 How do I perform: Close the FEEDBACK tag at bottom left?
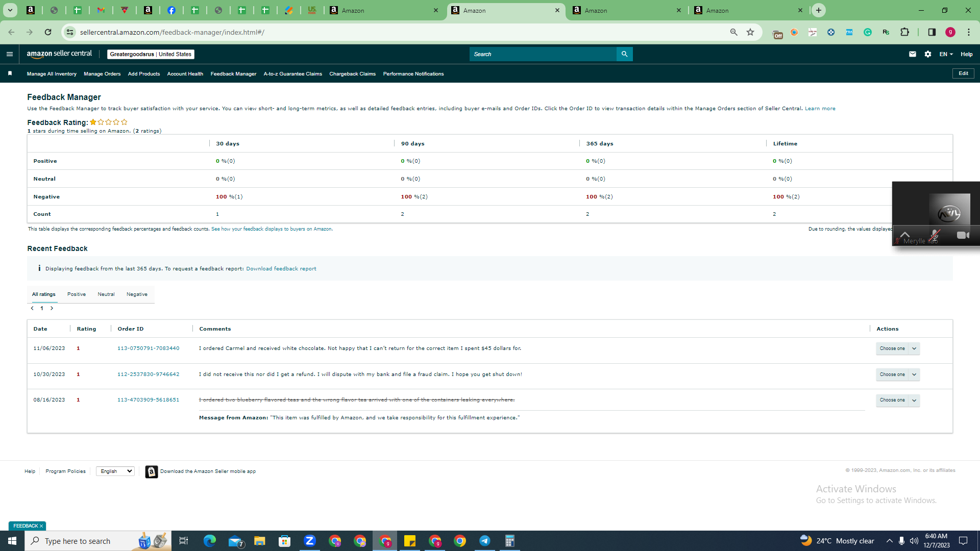coord(41,526)
